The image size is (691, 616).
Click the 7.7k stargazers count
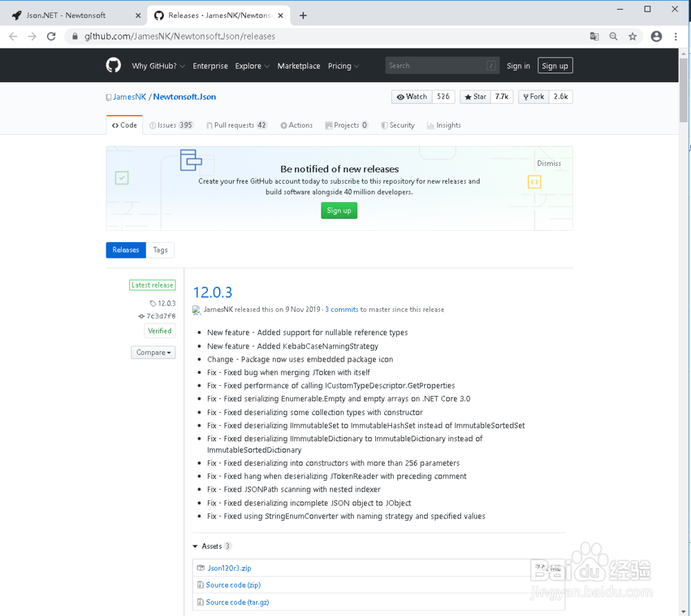coord(502,97)
